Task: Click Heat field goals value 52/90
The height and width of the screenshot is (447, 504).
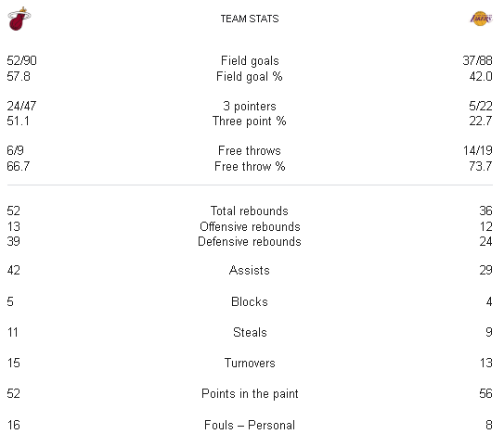Action: (x=22, y=60)
